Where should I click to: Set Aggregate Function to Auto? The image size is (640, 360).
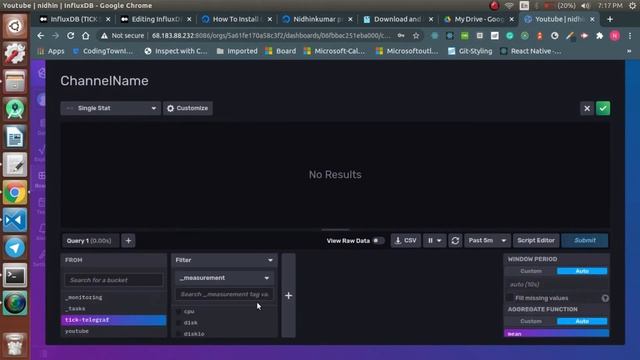click(x=582, y=321)
